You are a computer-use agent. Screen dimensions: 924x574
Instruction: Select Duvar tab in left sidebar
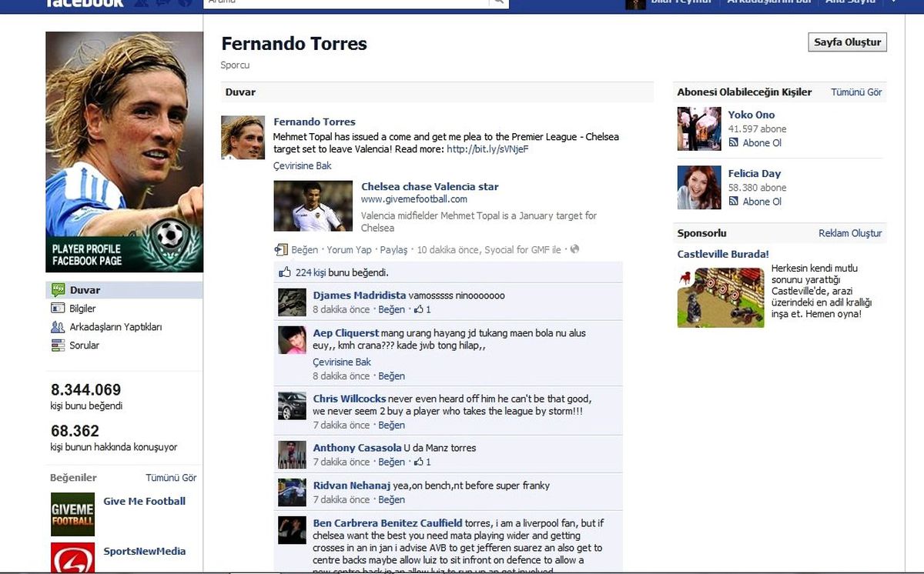point(125,290)
